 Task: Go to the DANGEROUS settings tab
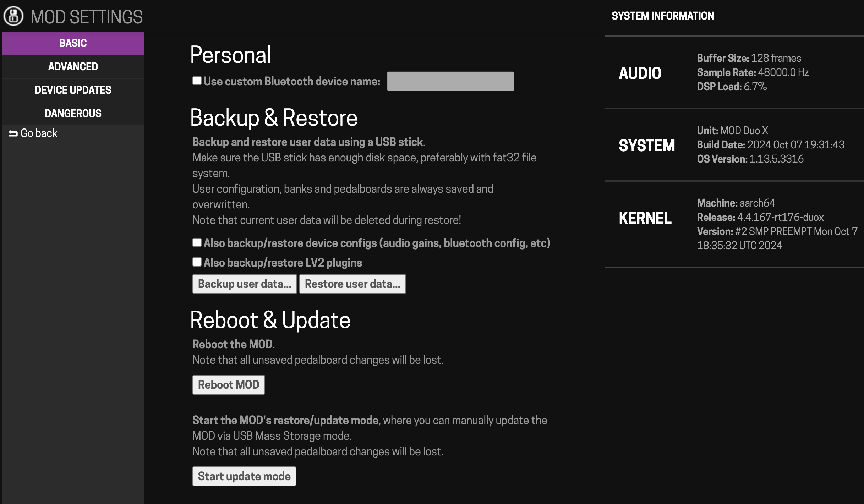(73, 114)
